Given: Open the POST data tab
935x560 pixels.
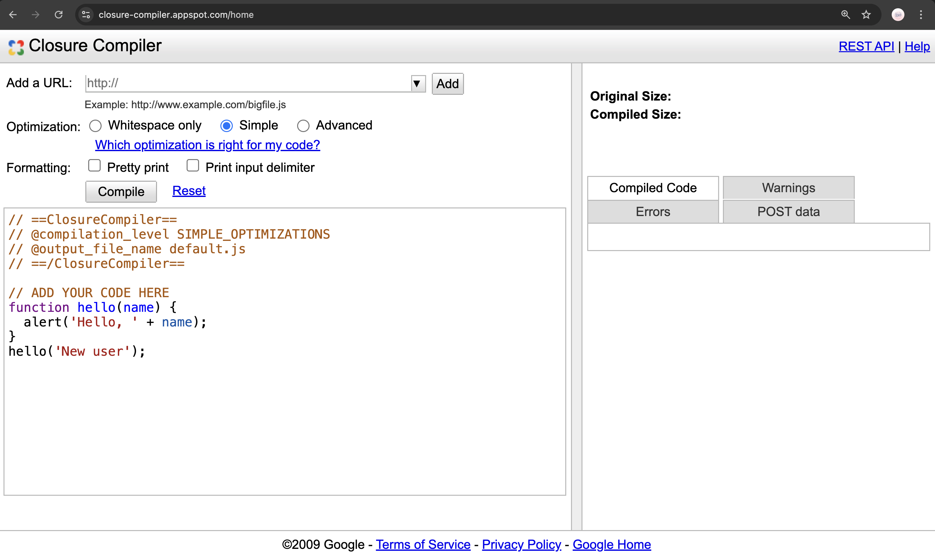Looking at the screenshot, I should [788, 212].
